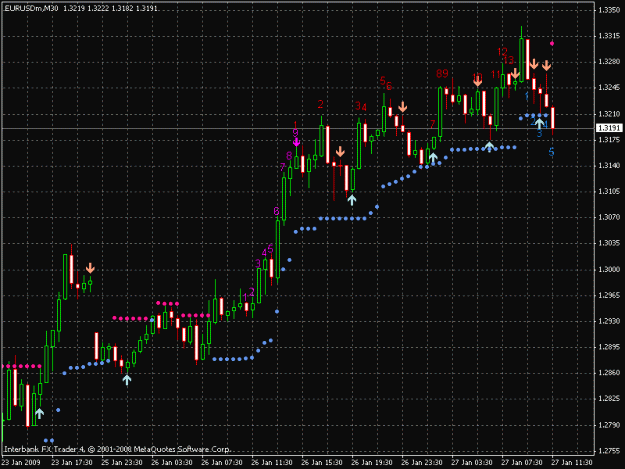Select the white up arrow beside the blue 2 and 4
Screen dimensions: 625x469
pyautogui.click(x=539, y=123)
